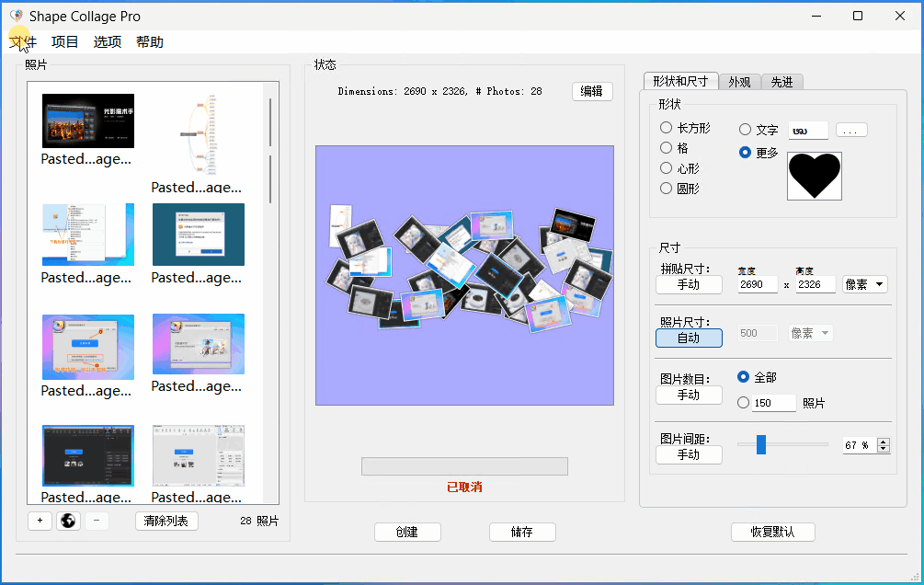Image resolution: width=924 pixels, height=585 pixels.
Task: Open the 帮助 menu
Action: click(x=150, y=42)
